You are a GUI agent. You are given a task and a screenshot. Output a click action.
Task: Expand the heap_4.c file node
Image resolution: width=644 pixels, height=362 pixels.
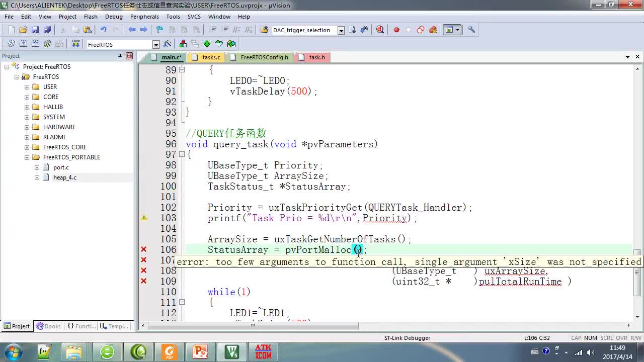[37, 177]
